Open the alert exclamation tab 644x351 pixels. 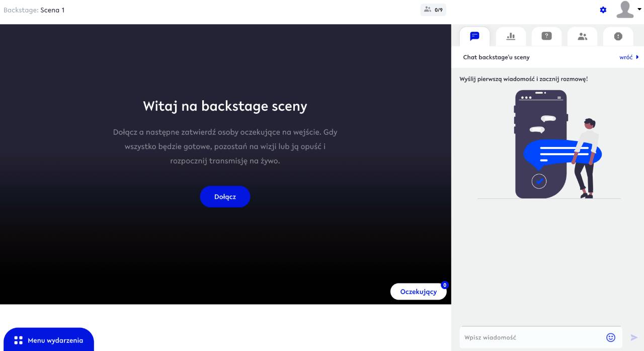pos(618,36)
